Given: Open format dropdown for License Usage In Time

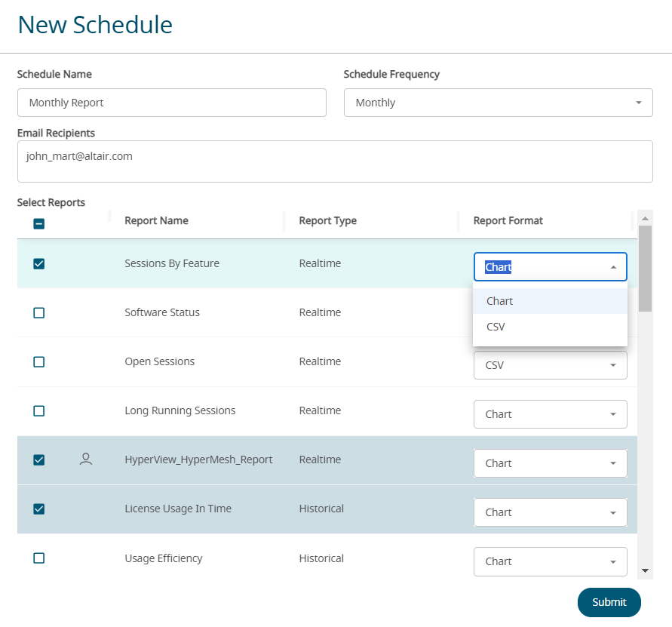Looking at the screenshot, I should 550,512.
